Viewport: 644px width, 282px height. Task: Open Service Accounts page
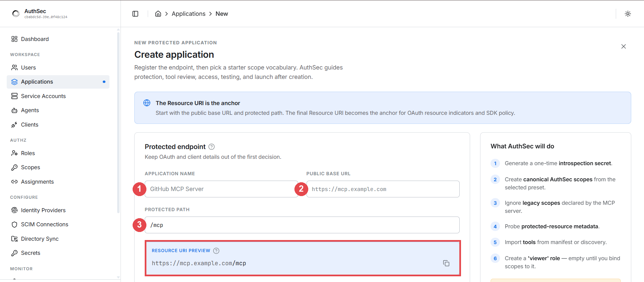pyautogui.click(x=58, y=96)
